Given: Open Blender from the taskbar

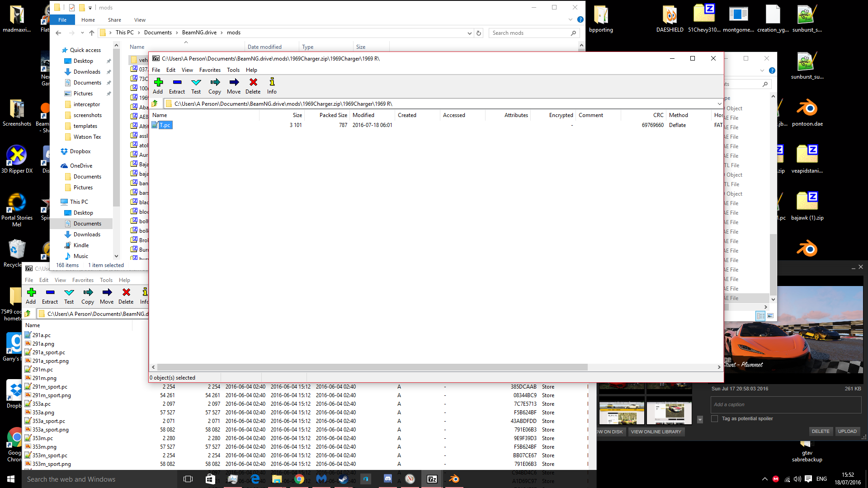Looking at the screenshot, I should 454,479.
